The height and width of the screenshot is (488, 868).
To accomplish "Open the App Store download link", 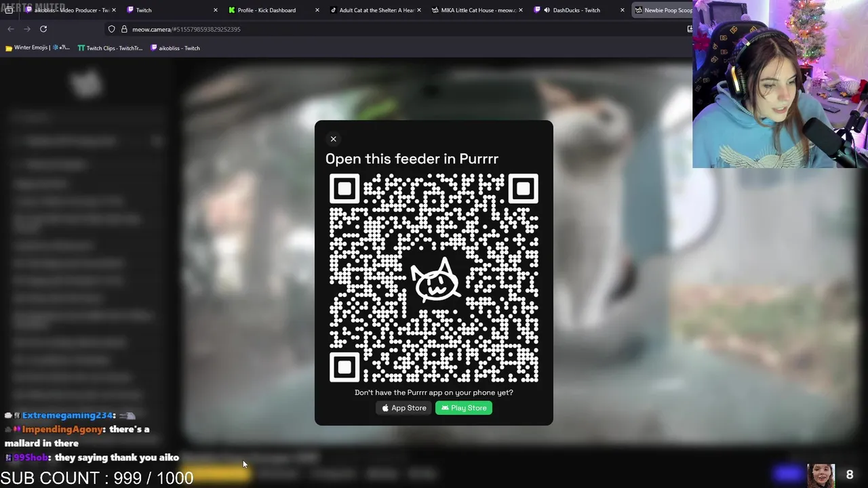I will pyautogui.click(x=404, y=408).
